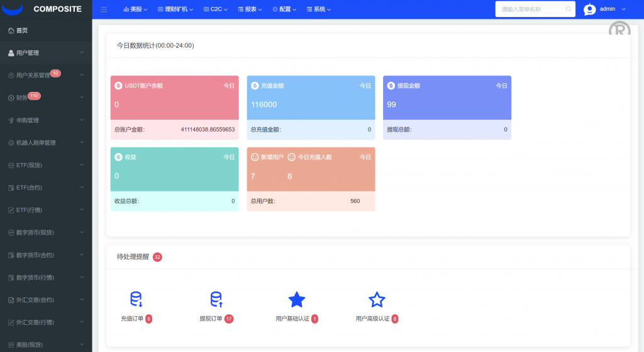Click the menu name search field
Screen dimensions: 644x352
(x=531, y=9)
